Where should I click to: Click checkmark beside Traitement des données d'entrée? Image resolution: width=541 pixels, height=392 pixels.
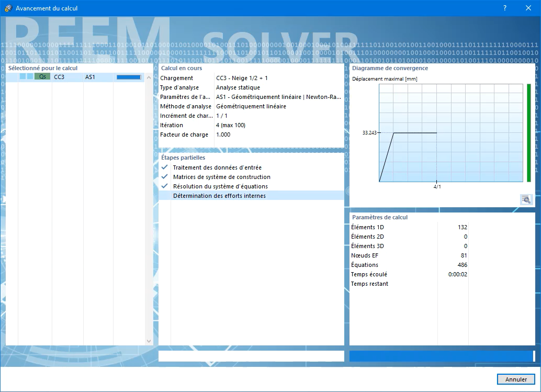(x=165, y=167)
